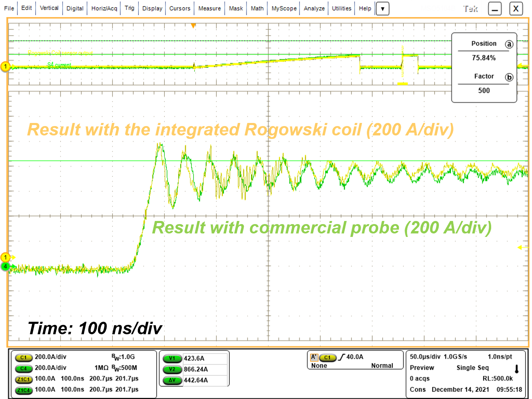Click the A' trigger type badge
The height and width of the screenshot is (399, 532).
pos(314,357)
